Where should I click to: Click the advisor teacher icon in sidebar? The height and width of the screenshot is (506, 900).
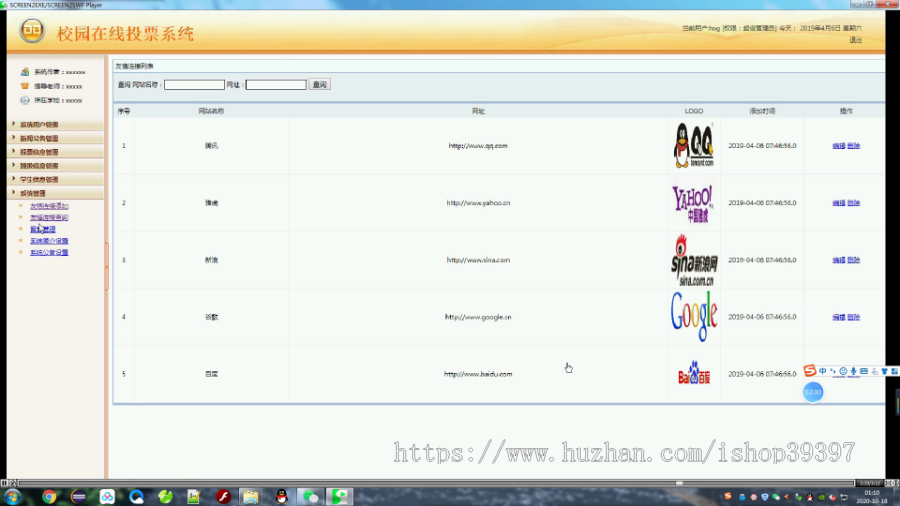25,86
